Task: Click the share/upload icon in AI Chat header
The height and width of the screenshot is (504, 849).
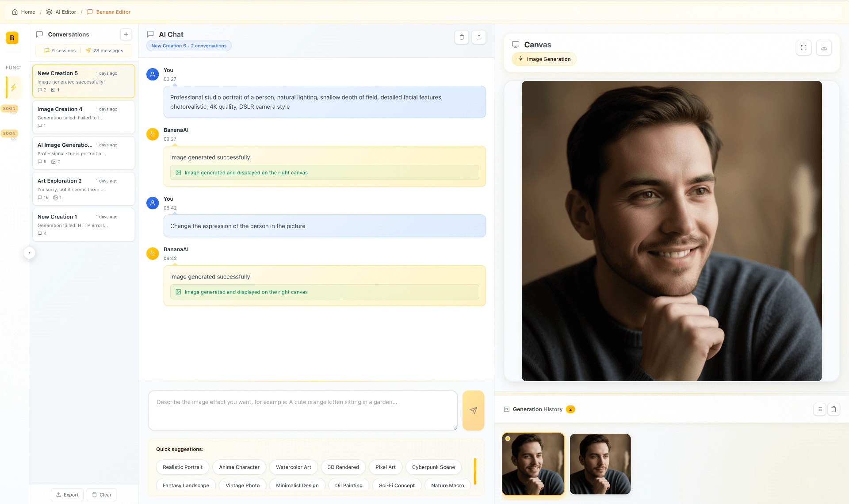Action: tap(479, 37)
